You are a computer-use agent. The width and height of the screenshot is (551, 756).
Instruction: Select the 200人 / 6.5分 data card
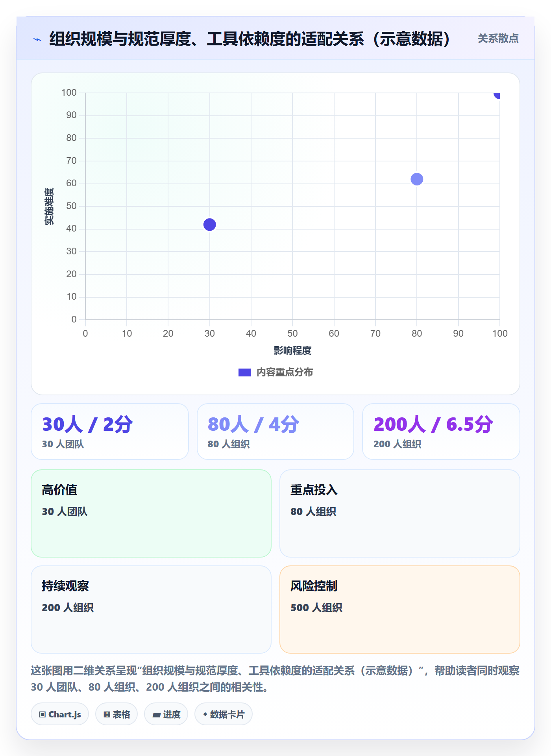click(x=441, y=432)
